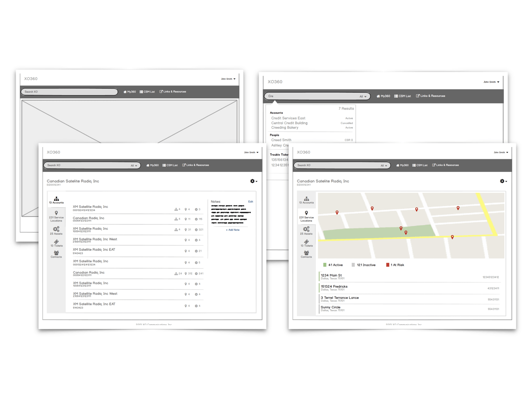The width and height of the screenshot is (532, 401).
Task: Click hierarchy icon on Canadian Radio 24 row
Action: (176, 274)
